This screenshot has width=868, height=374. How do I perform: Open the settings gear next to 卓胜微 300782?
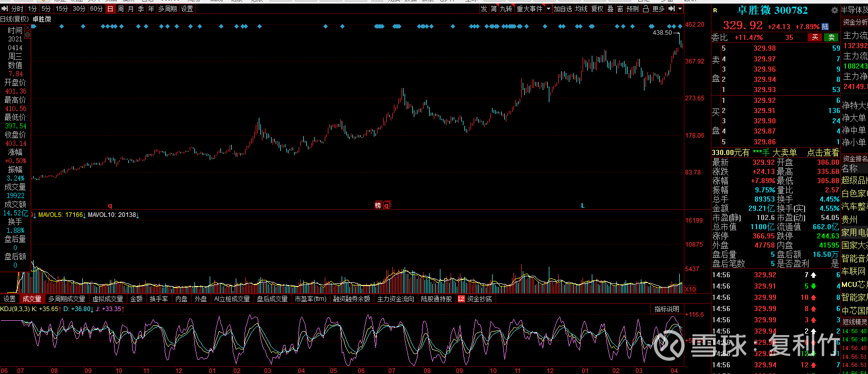click(835, 10)
